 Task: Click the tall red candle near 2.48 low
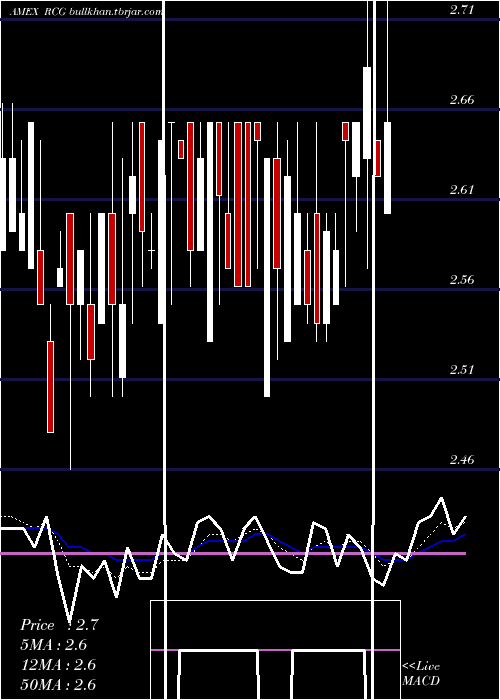coord(50,387)
